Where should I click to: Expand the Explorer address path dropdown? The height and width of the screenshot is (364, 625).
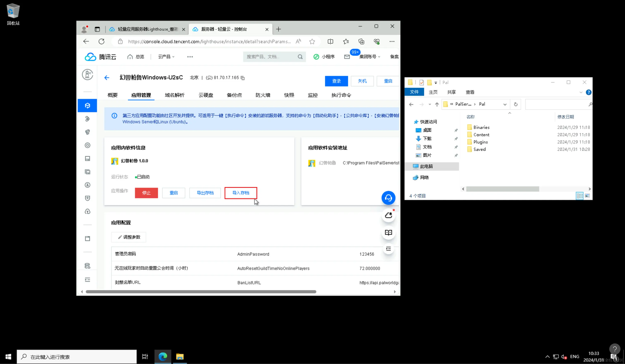click(505, 104)
